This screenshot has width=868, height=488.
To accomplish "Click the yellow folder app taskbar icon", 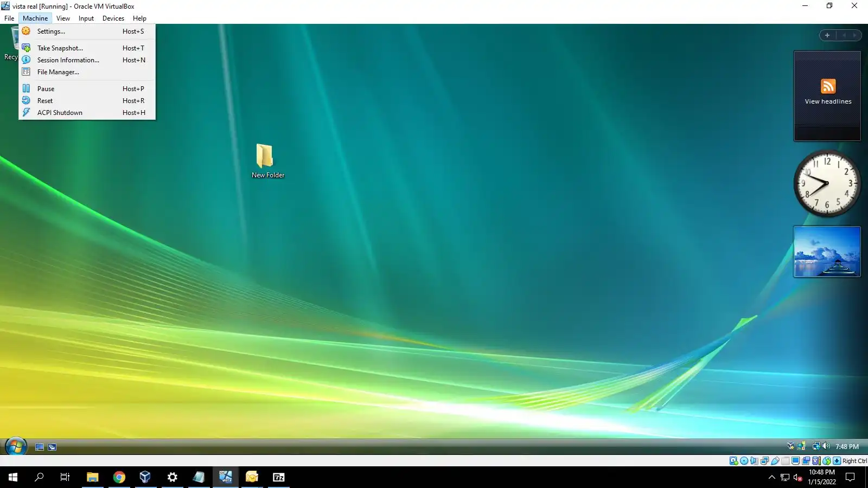I will [252, 477].
